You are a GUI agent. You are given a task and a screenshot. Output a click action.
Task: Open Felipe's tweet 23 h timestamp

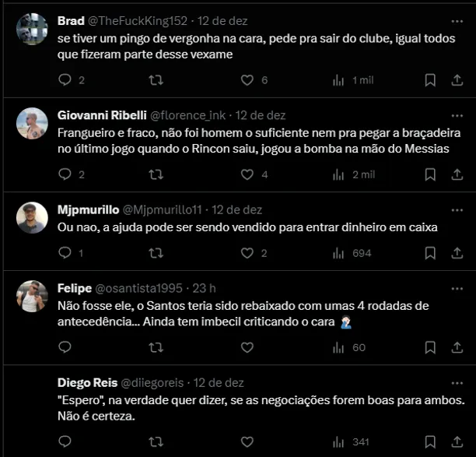point(207,288)
